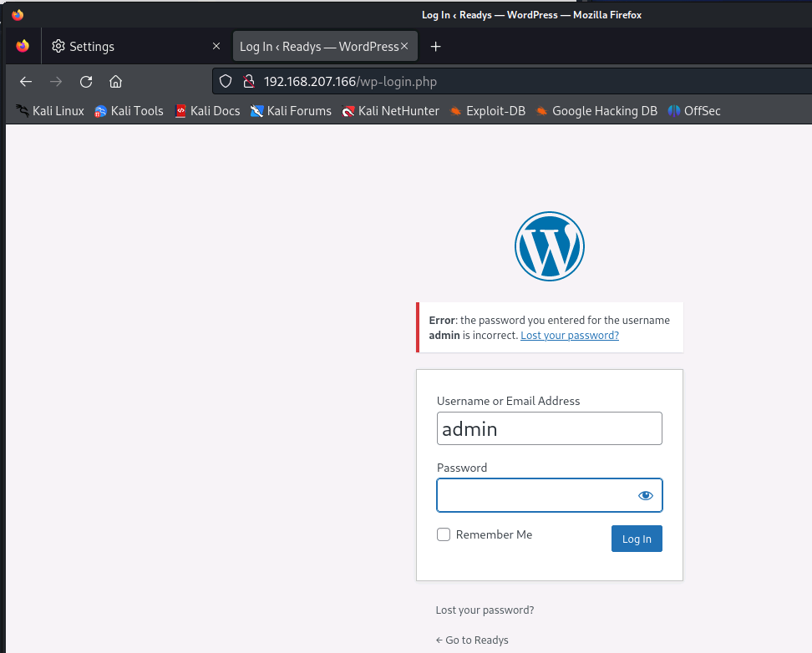Open tracking protection shield icon
Image resolution: width=812 pixels, height=653 pixels.
(x=226, y=81)
